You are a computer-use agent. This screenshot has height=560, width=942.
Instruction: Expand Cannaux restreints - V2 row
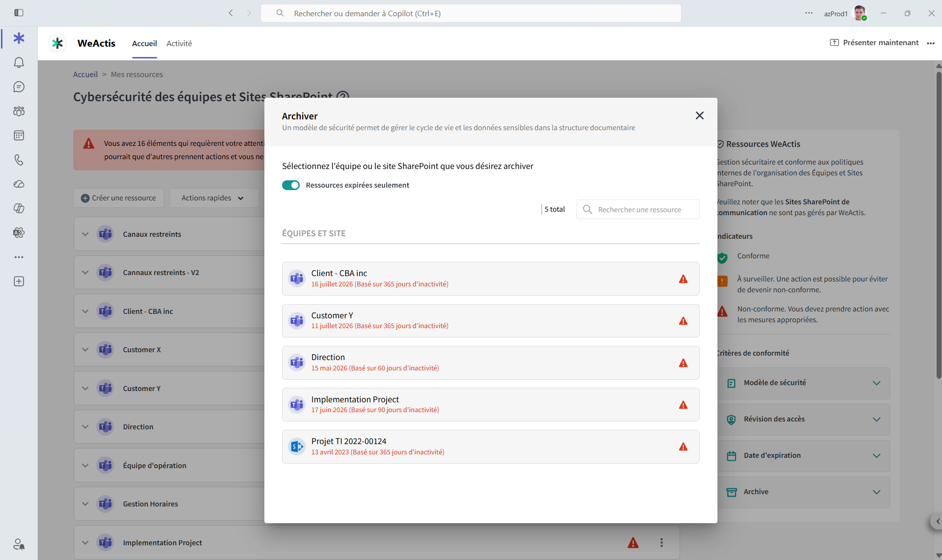pyautogui.click(x=86, y=273)
